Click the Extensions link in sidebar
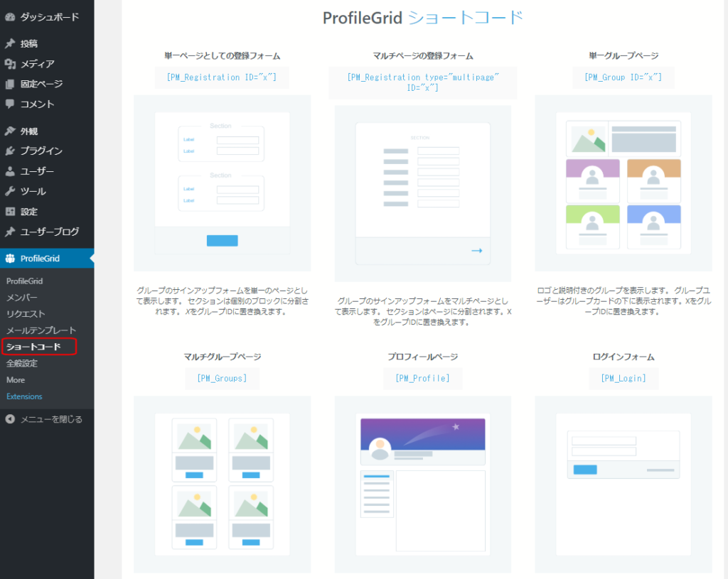Image resolution: width=728 pixels, height=579 pixels. pyautogui.click(x=24, y=396)
